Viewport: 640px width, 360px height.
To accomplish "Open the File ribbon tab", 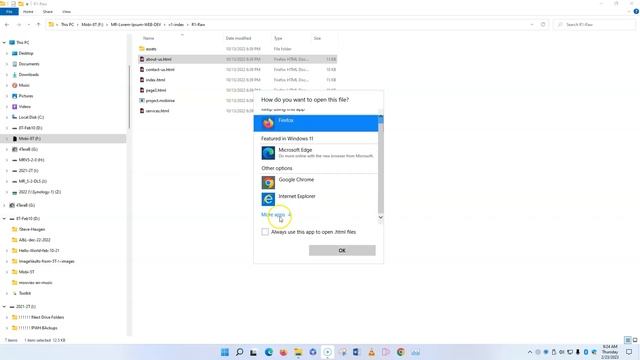I will [x=9, y=11].
